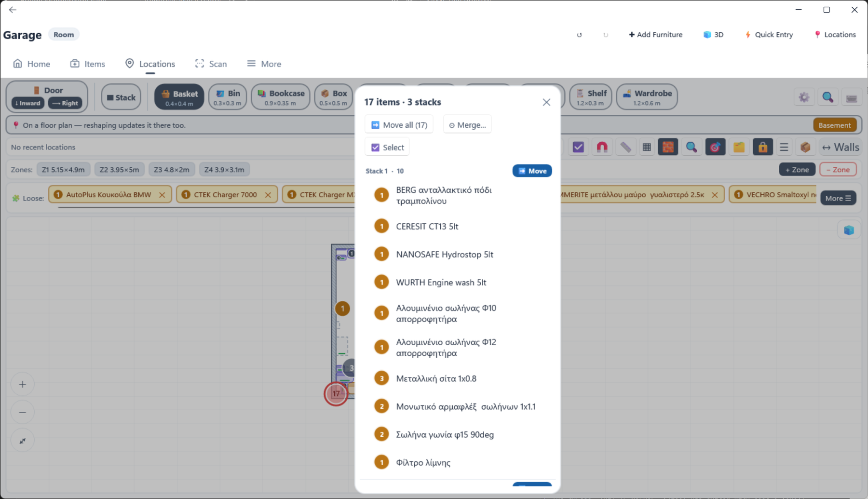Select the Μεταλλική σίτα 1x0.8 item
This screenshot has width=868, height=499.
click(458, 378)
